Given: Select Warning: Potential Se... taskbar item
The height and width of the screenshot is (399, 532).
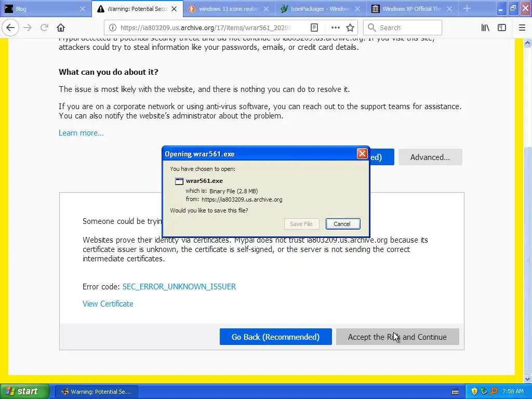Looking at the screenshot, I should (97, 392).
